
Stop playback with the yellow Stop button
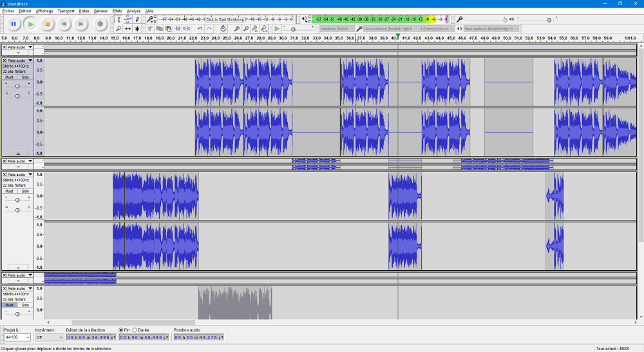[47, 24]
